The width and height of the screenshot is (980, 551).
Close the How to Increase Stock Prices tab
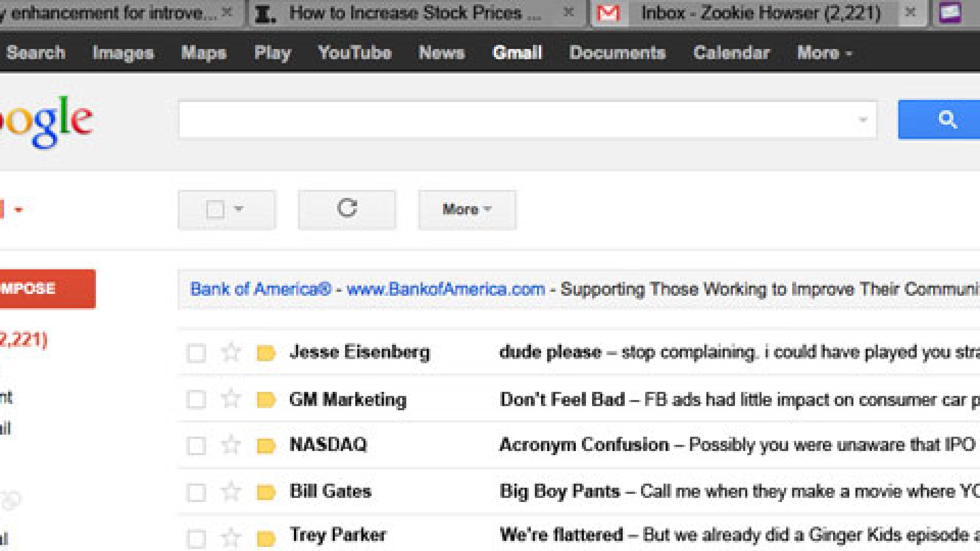pyautogui.click(x=568, y=12)
